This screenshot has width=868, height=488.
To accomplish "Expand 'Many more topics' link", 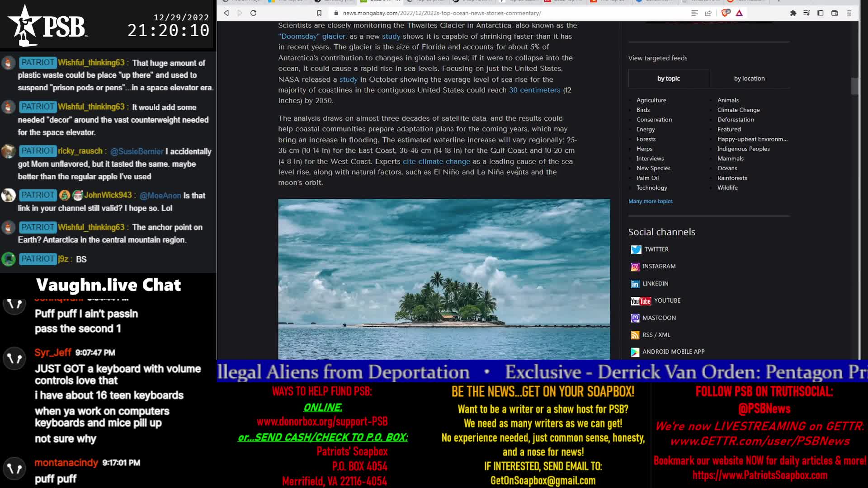I will (650, 202).
